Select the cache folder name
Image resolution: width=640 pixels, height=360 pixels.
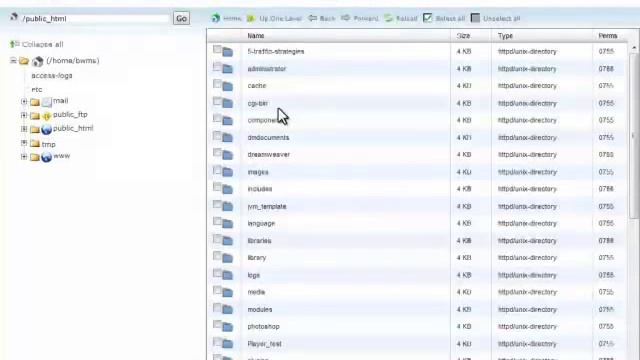pyautogui.click(x=257, y=86)
